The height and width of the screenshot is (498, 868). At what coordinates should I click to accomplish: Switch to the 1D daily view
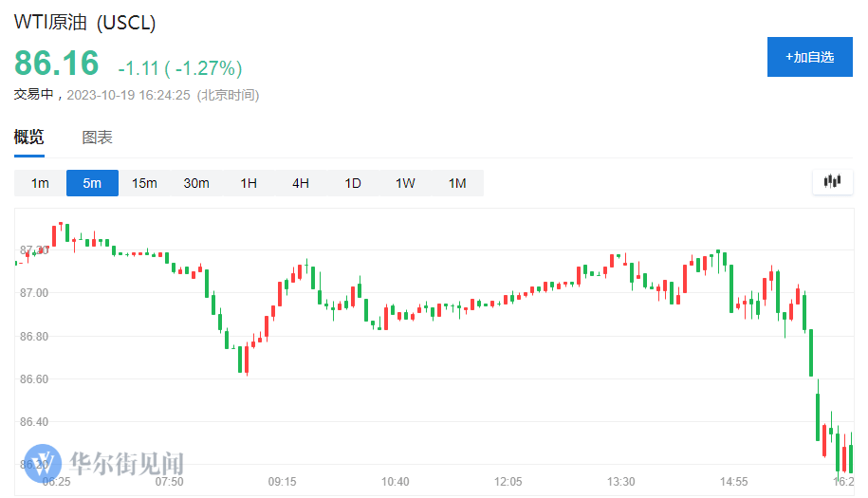tap(353, 183)
